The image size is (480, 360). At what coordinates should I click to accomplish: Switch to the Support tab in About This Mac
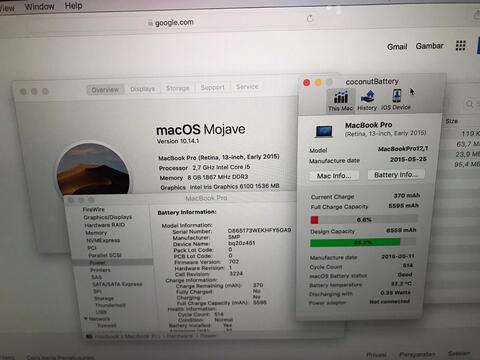pyautogui.click(x=212, y=87)
